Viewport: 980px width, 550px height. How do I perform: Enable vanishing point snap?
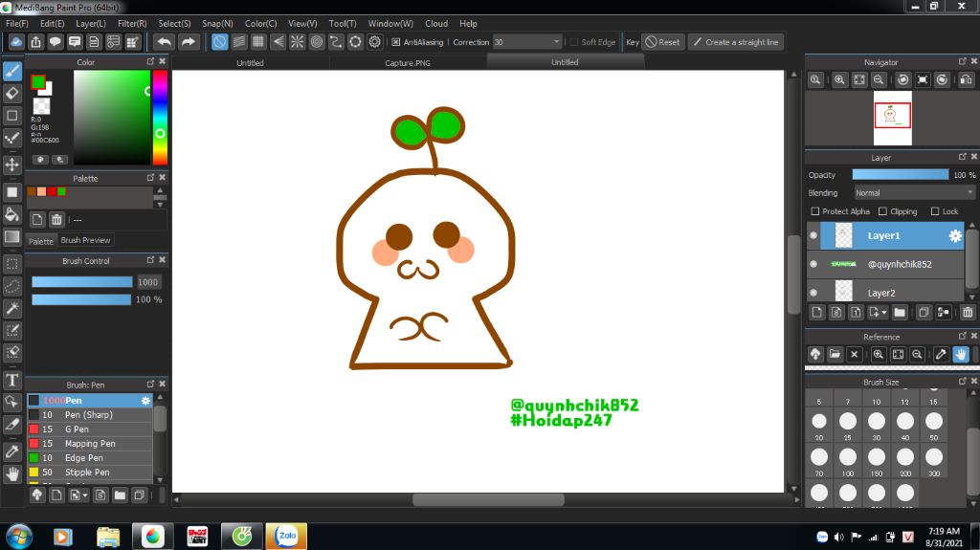(278, 42)
